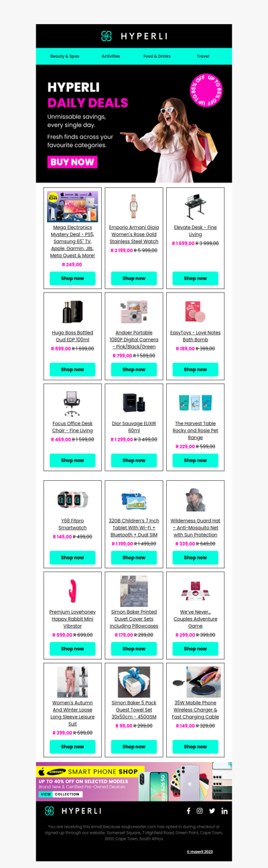Click the Y68 Fitpro Smartwatch image
The width and height of the screenshot is (268, 868).
pos(72,500)
